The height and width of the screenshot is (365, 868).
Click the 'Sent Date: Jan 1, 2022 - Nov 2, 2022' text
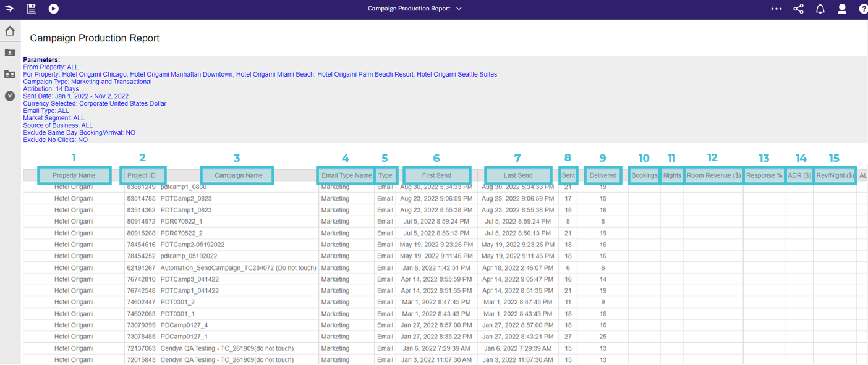pyautogui.click(x=75, y=96)
